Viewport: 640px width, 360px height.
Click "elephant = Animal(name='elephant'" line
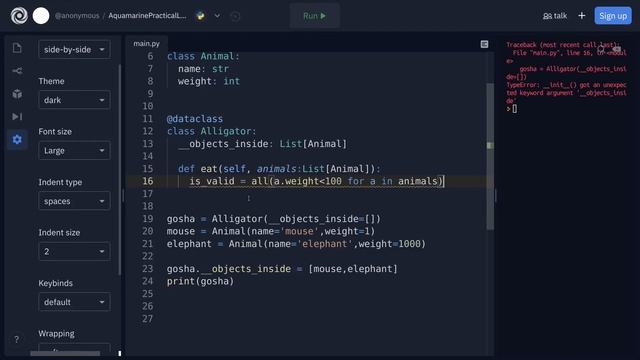click(x=296, y=244)
